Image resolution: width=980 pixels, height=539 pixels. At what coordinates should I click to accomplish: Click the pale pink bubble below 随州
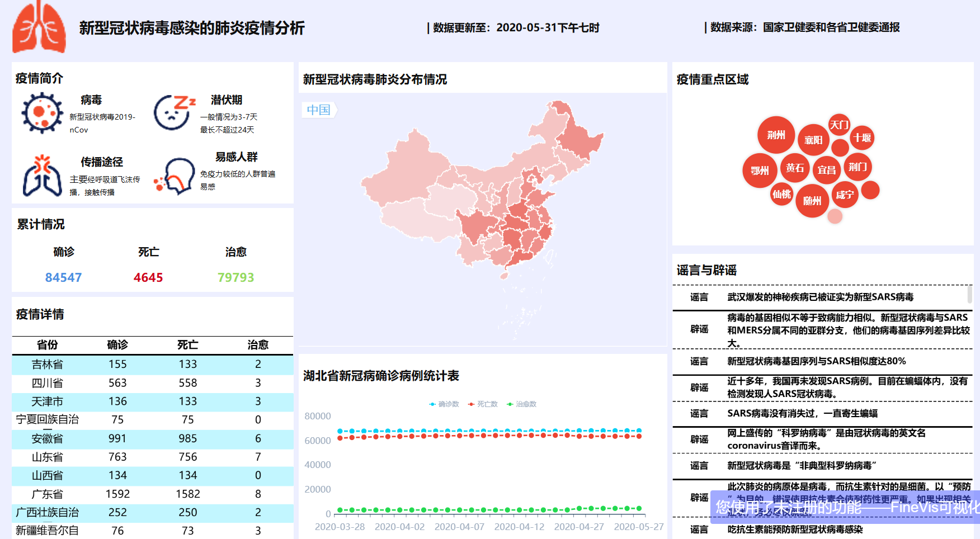tap(835, 216)
